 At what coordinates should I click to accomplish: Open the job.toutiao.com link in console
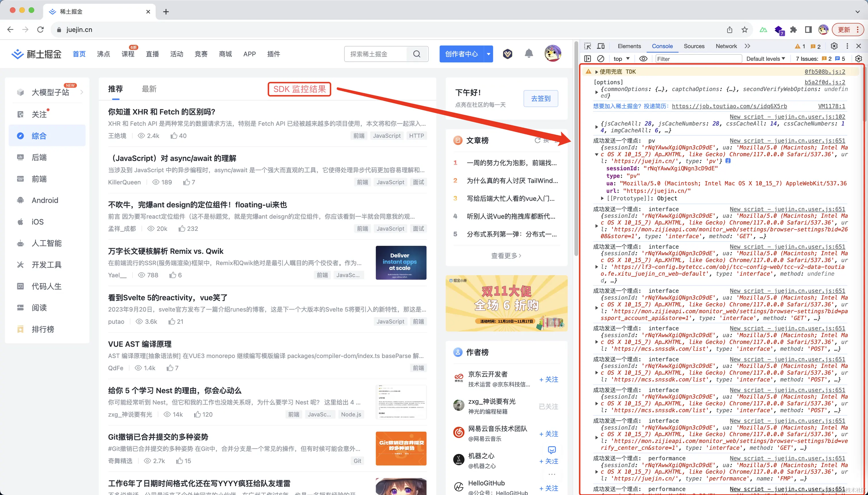click(729, 106)
